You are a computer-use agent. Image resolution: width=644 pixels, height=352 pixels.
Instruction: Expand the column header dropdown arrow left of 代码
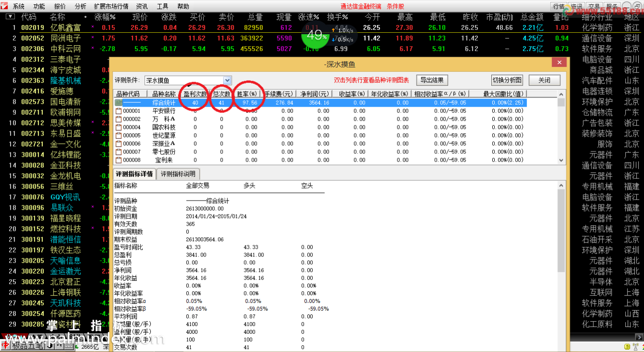tap(10, 17)
